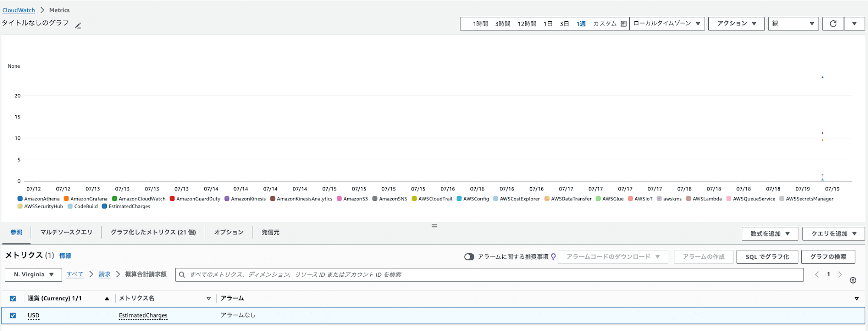Viewport: 868px width, 331px height.
Task: Select AmazonS3 in the legend
Action: (x=355, y=199)
